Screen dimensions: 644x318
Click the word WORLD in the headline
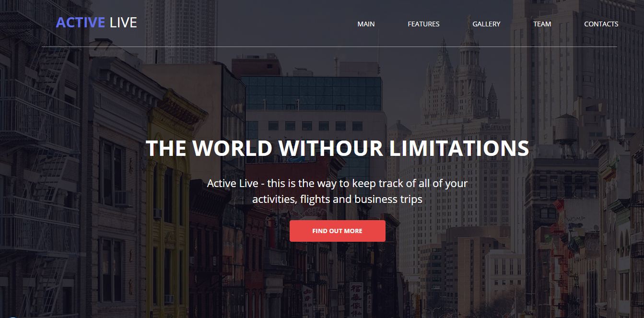click(233, 148)
